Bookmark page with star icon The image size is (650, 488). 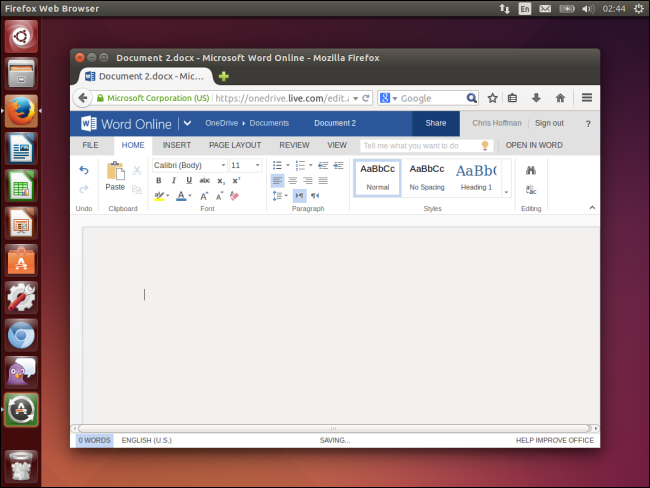tap(492, 98)
